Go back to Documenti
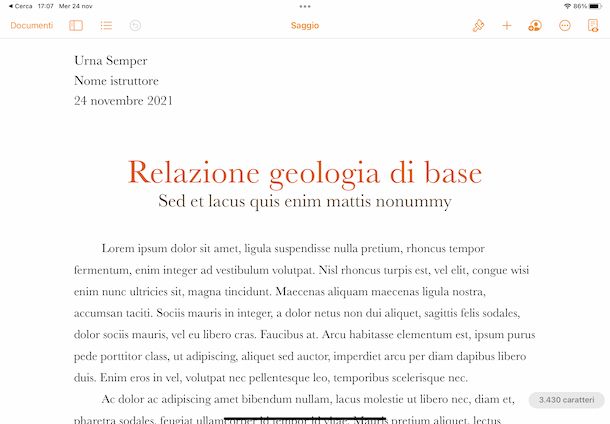 point(32,26)
